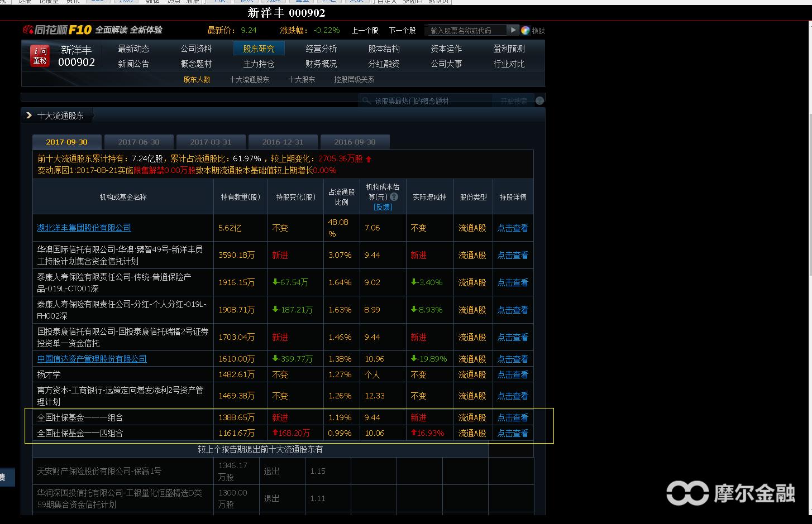
Task: Open the 主力持仓 menu
Action: click(259, 64)
